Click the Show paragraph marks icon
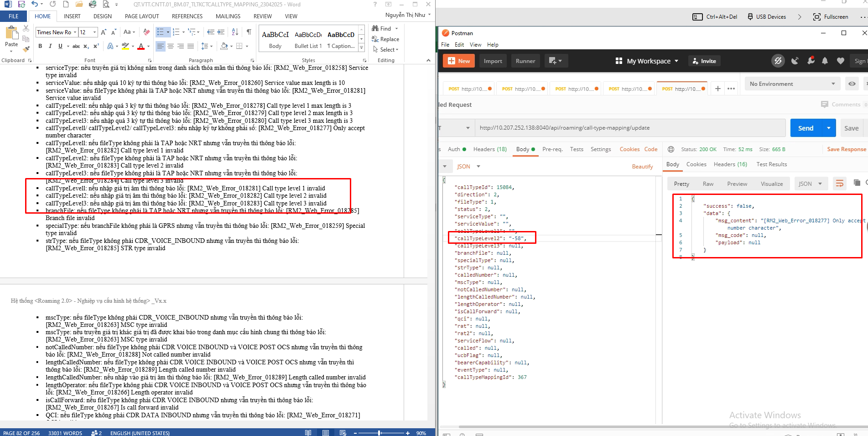 click(249, 32)
